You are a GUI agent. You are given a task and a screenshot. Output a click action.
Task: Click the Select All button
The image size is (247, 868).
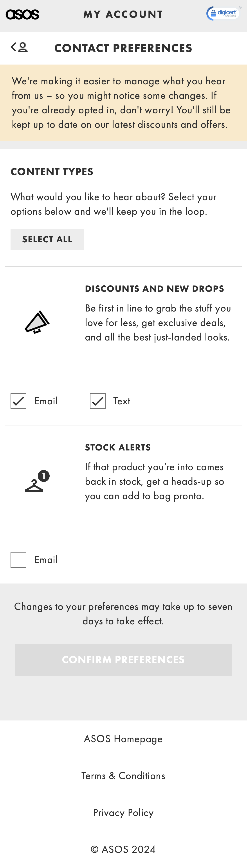[x=47, y=240]
